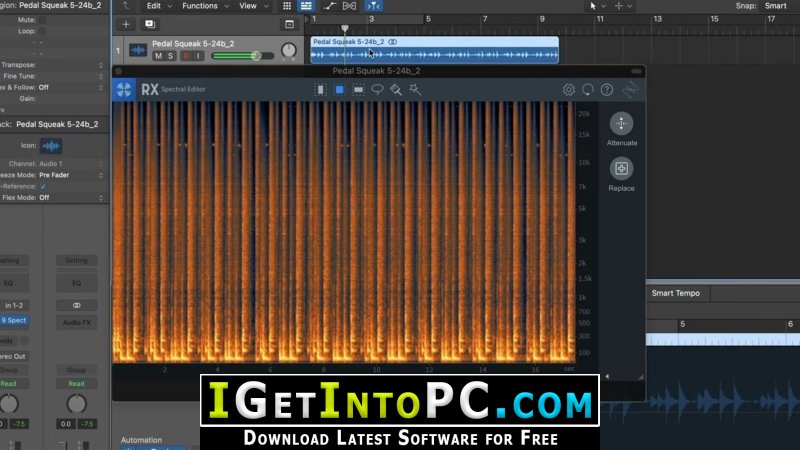
Task: Click the right channel strip Read automation button
Action: coord(77,384)
